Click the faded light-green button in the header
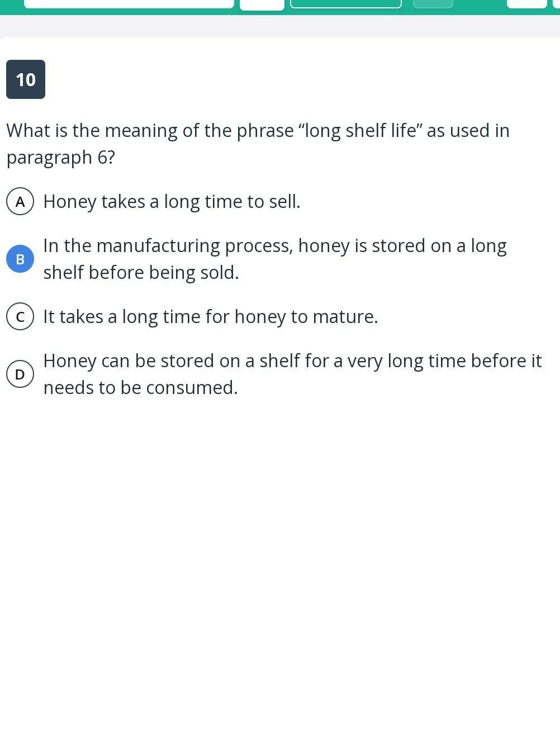 tap(433, 4)
